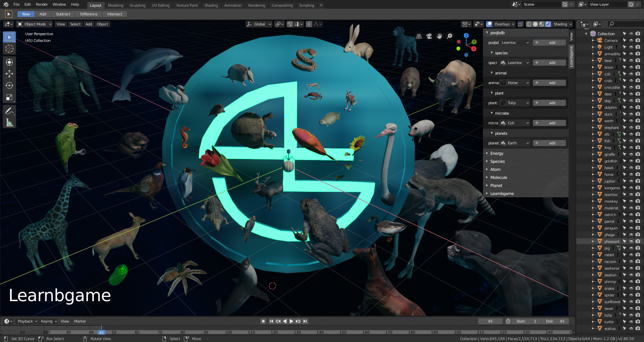This screenshot has height=342, width=644.
Task: Choose New selection mode button
Action: pos(26,14)
